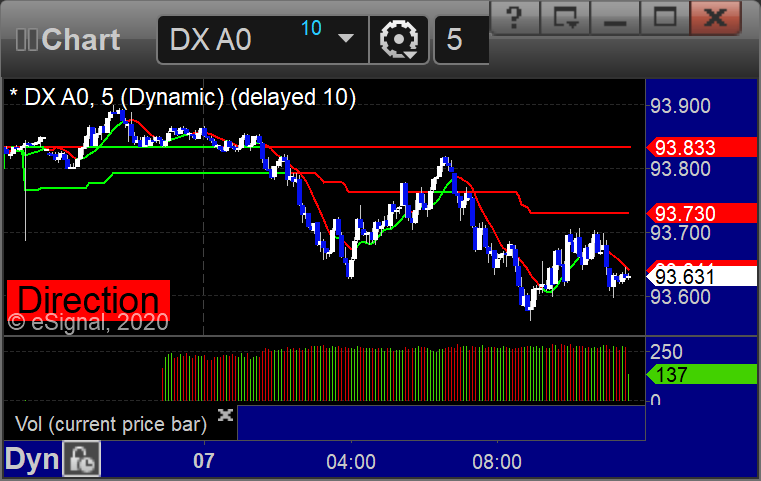Image resolution: width=761 pixels, height=481 pixels.
Task: Click the window options dropdown icon
Action: [x=565, y=18]
